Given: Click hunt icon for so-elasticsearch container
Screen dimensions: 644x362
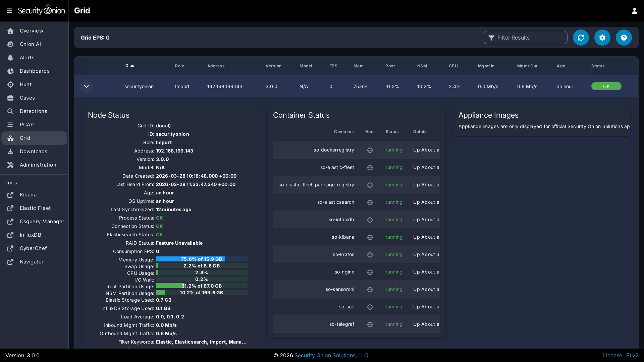Looking at the screenshot, I should click(x=370, y=202).
